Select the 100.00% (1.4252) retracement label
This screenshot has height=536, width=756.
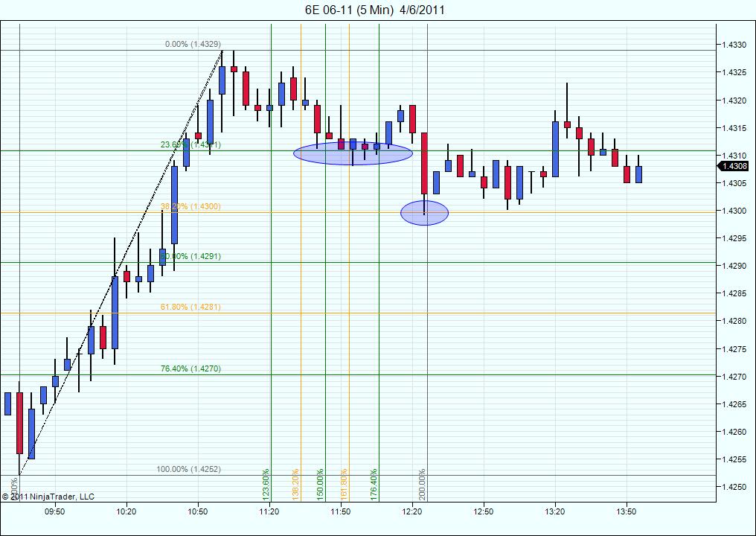coord(188,469)
